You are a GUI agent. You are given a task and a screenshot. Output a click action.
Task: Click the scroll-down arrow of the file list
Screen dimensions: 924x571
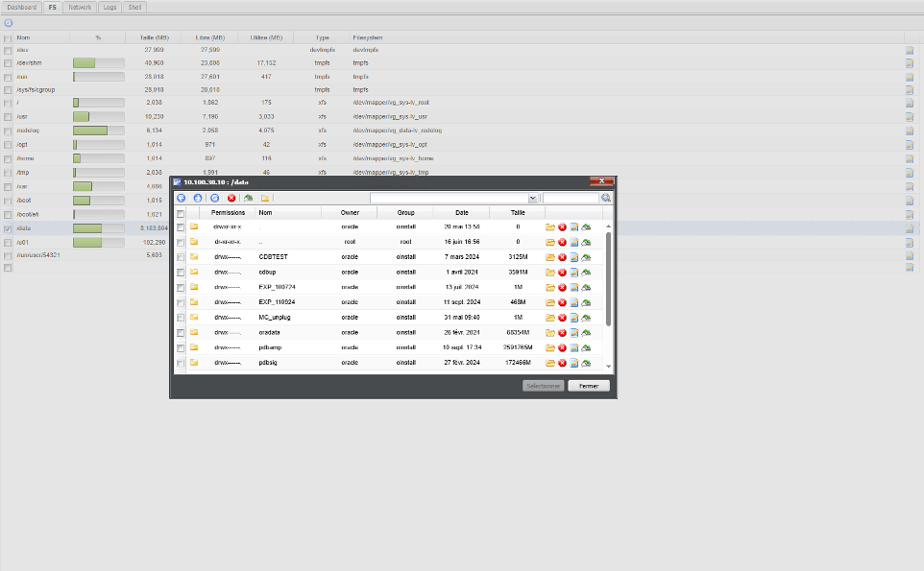tap(607, 366)
